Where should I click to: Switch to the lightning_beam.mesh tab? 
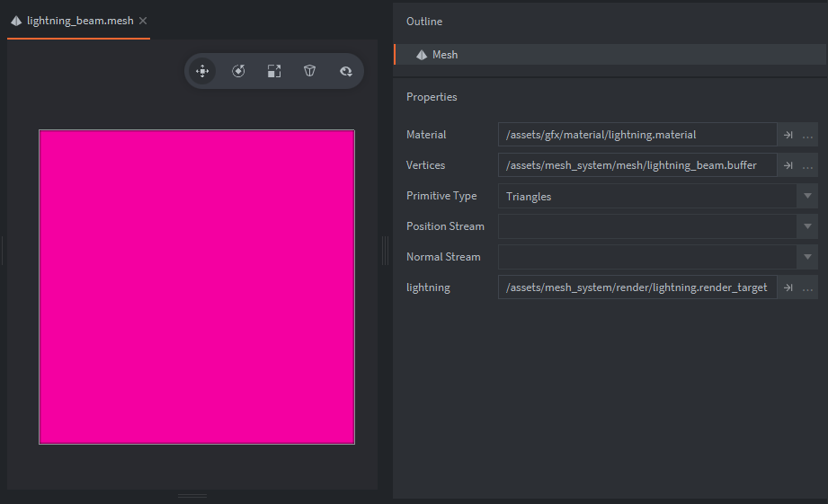79,21
